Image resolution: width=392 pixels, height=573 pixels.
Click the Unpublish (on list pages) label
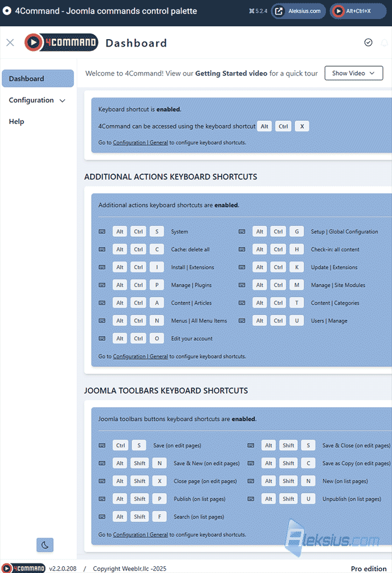click(x=352, y=499)
